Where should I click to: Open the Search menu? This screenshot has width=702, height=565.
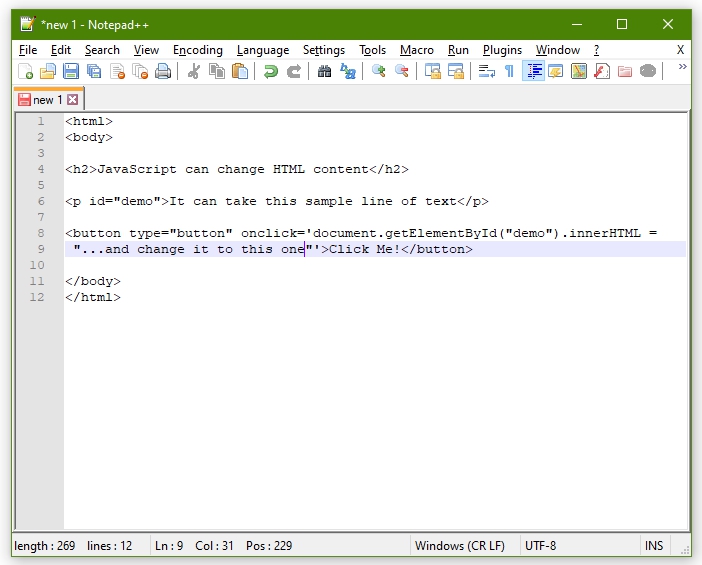102,50
